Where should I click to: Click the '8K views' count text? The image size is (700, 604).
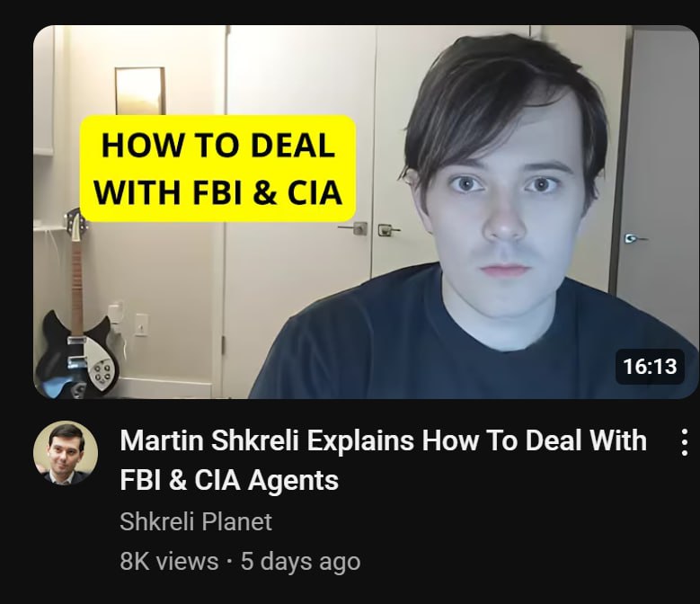(x=169, y=561)
